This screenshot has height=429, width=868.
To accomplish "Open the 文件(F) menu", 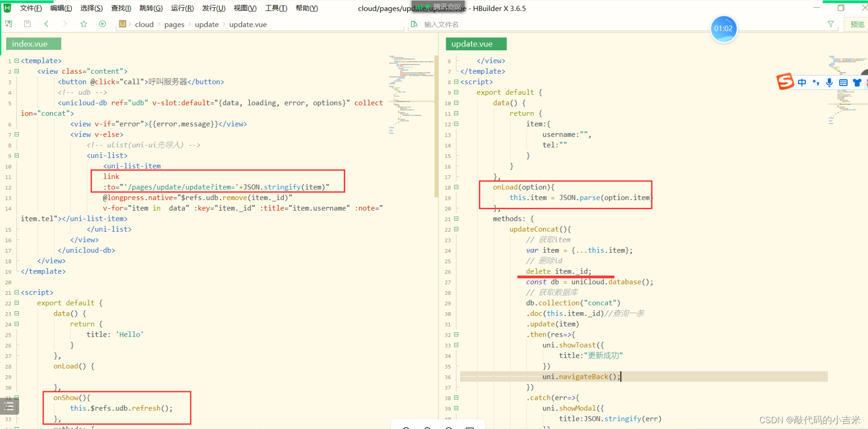I will [31, 8].
